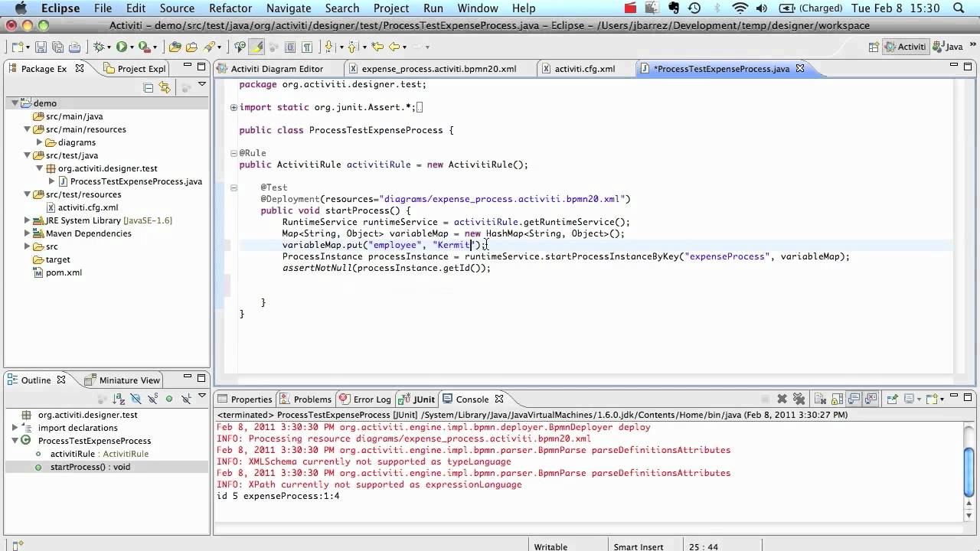The width and height of the screenshot is (980, 551).
Task: Open Package Explorer view menu triangle
Action: point(202,84)
